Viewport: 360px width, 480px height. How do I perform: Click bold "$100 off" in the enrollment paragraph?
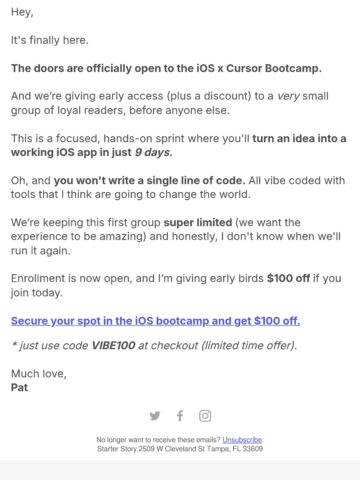(288, 278)
